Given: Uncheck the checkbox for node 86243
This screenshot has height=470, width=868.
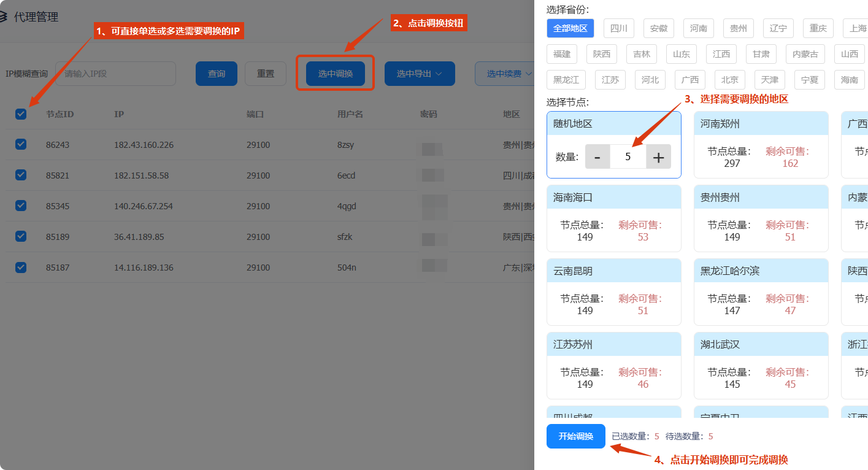Looking at the screenshot, I should (x=21, y=144).
